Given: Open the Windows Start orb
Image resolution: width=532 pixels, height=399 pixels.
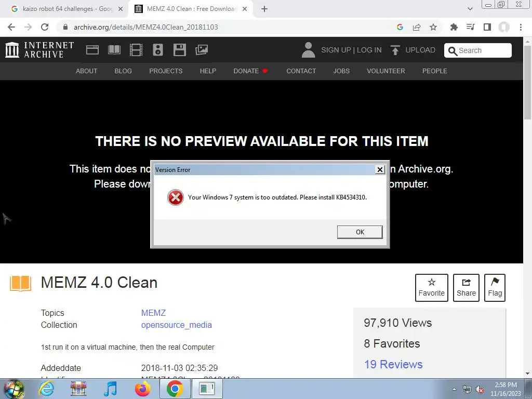Looking at the screenshot, I should (x=14, y=389).
